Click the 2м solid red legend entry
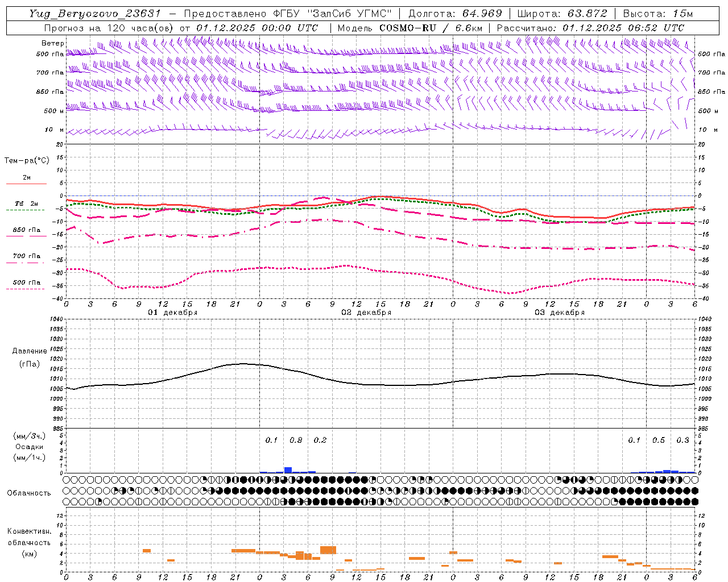This screenshot has width=728, height=582. [x=26, y=180]
